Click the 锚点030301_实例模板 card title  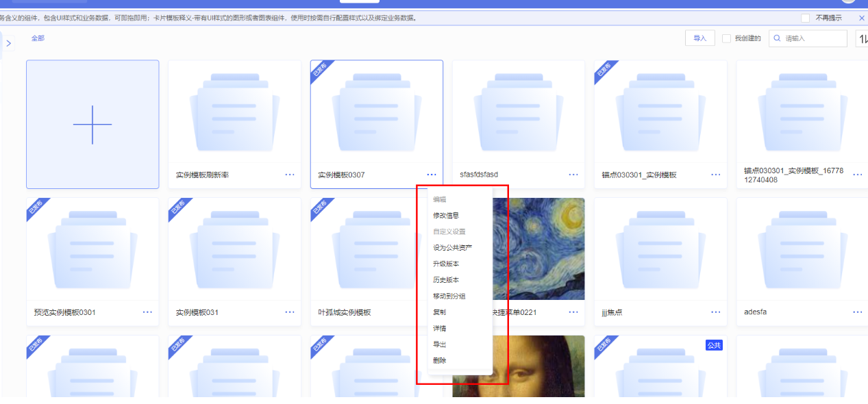(639, 175)
